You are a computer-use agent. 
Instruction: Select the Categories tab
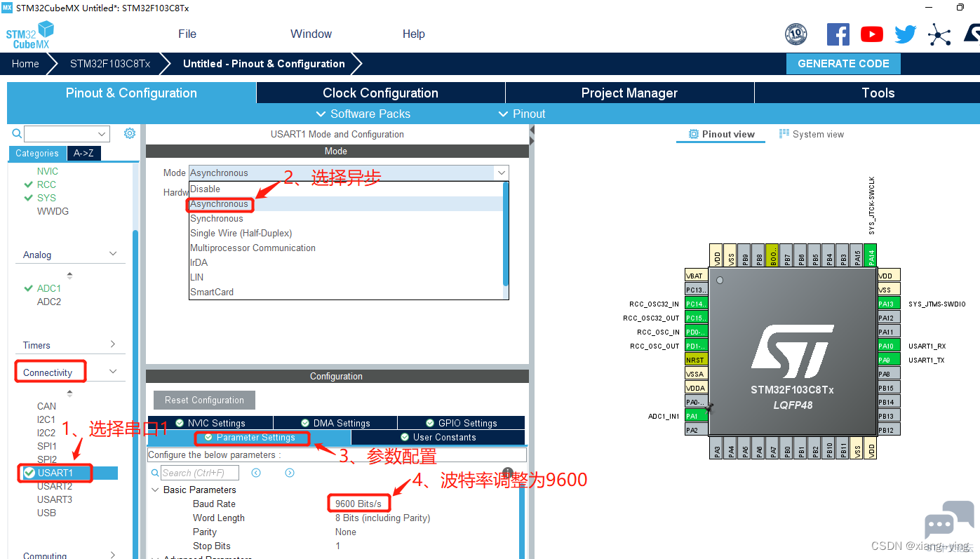pos(37,153)
